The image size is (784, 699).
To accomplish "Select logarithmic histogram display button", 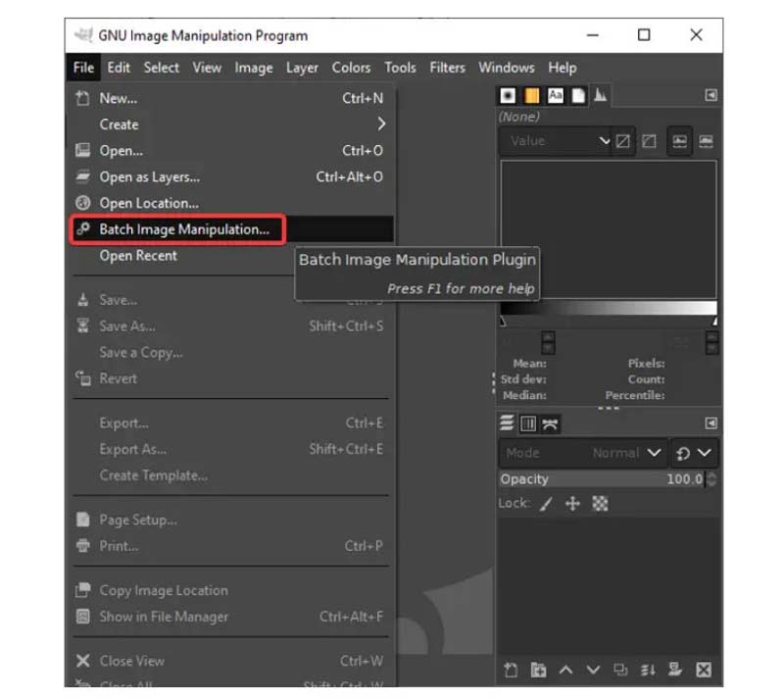I will click(649, 141).
